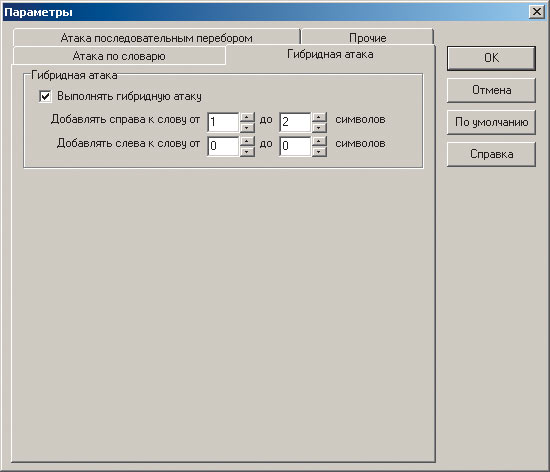Increase the right-append maximum symbols value
This screenshot has width=550, height=472.
(x=319, y=117)
